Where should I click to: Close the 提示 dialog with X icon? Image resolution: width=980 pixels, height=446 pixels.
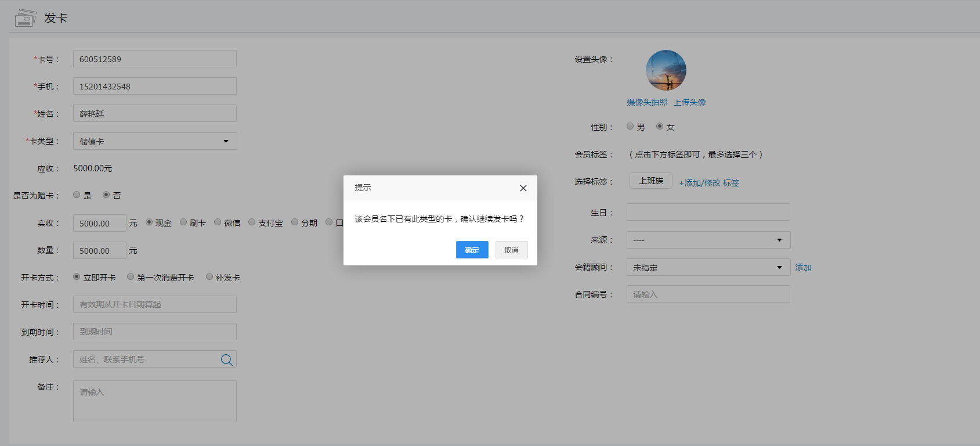(x=523, y=188)
